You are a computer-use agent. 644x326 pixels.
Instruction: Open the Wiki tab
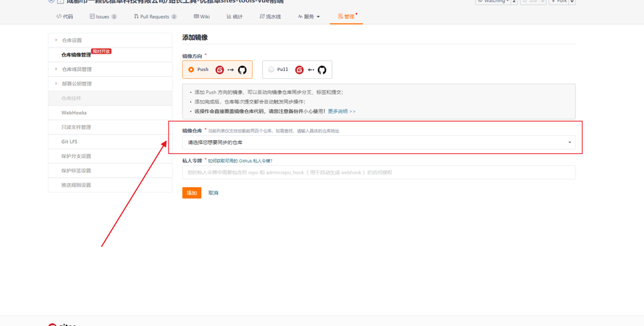pos(202,17)
